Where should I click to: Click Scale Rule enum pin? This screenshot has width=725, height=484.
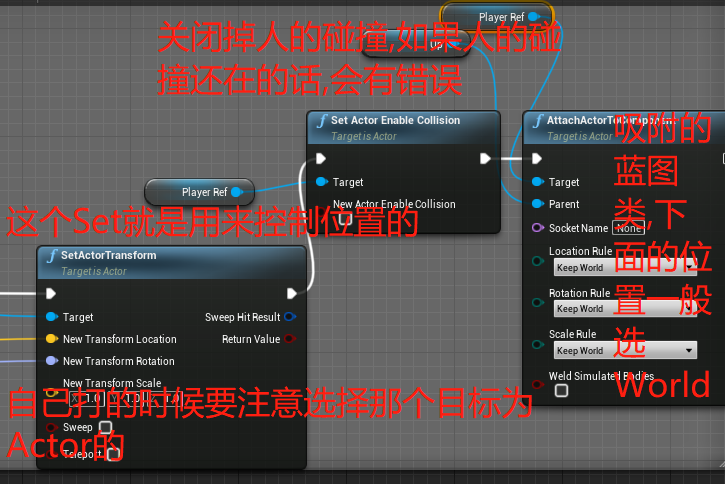(x=538, y=344)
